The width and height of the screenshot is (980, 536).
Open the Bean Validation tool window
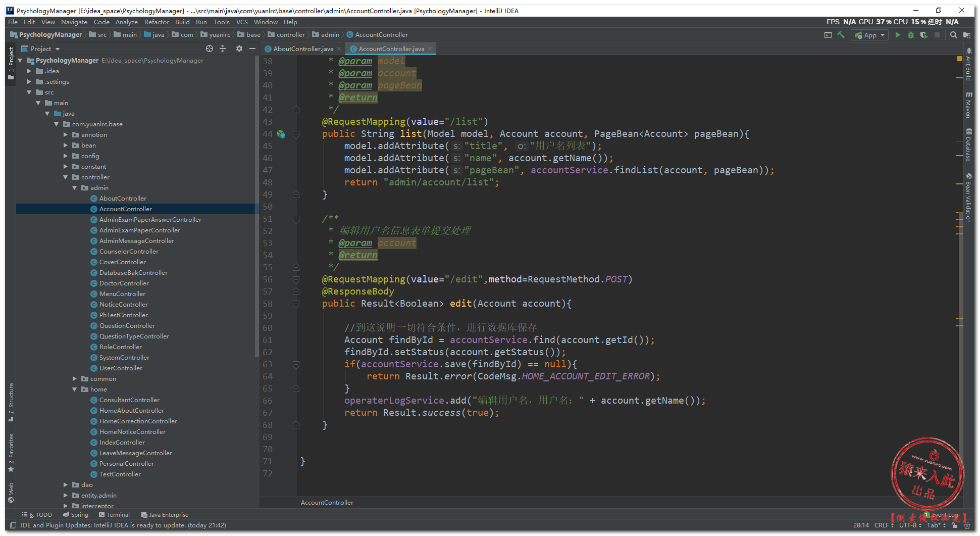968,198
